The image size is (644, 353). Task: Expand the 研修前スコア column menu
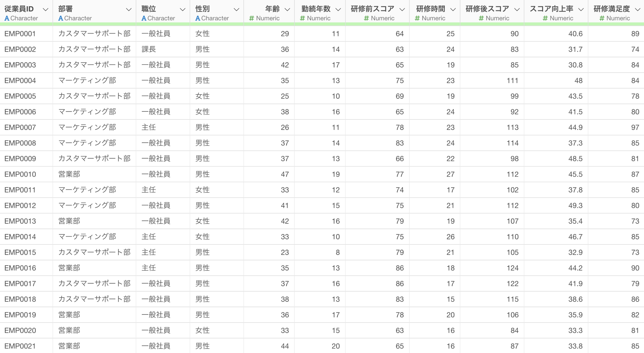coord(402,10)
